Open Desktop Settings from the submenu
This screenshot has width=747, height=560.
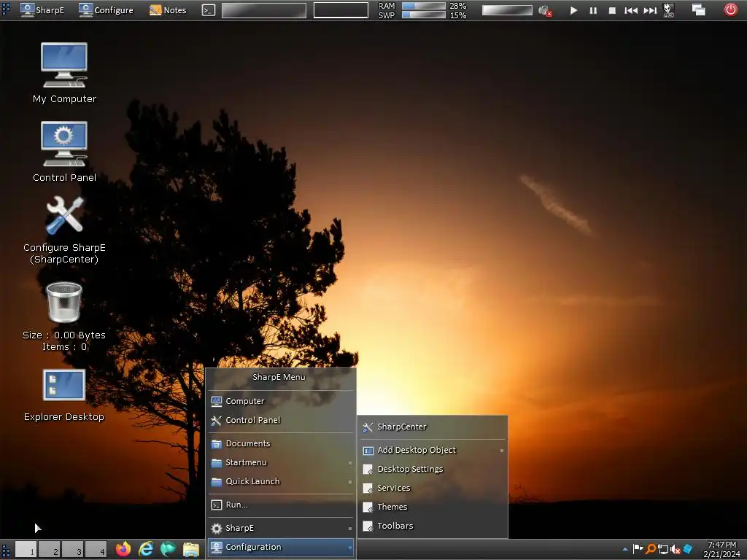pyautogui.click(x=433, y=469)
